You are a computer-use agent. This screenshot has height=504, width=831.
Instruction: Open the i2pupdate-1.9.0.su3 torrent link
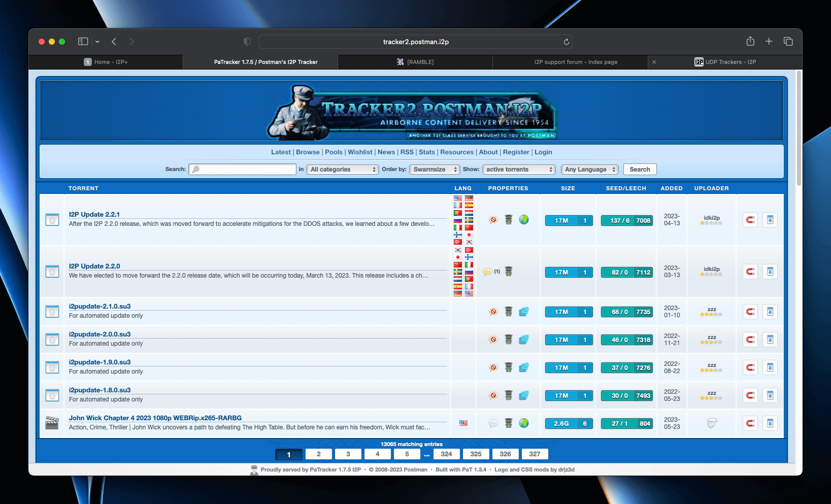(99, 362)
